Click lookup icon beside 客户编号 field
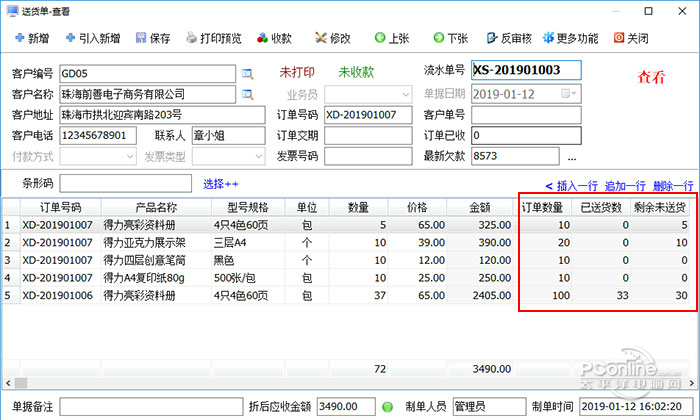The width and height of the screenshot is (700, 420). [x=247, y=74]
